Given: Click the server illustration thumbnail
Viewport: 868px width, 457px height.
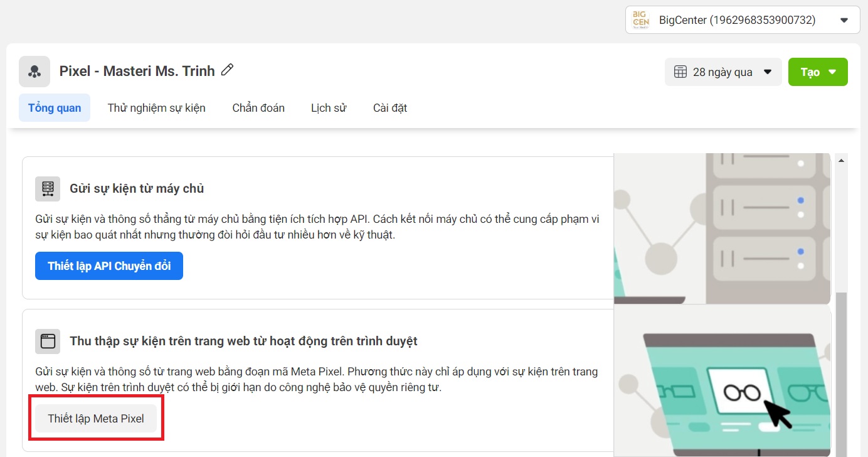Looking at the screenshot, I should click(x=722, y=228).
